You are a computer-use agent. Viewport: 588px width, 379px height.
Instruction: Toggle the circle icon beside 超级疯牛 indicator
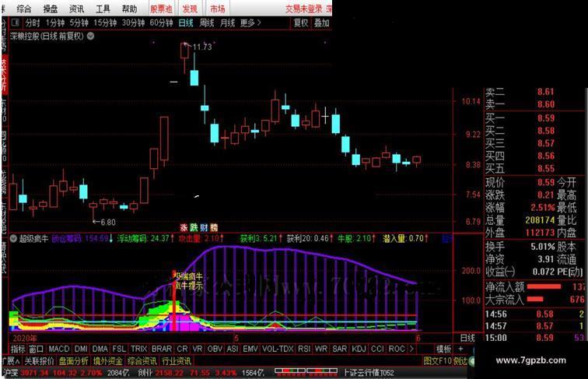[13, 238]
